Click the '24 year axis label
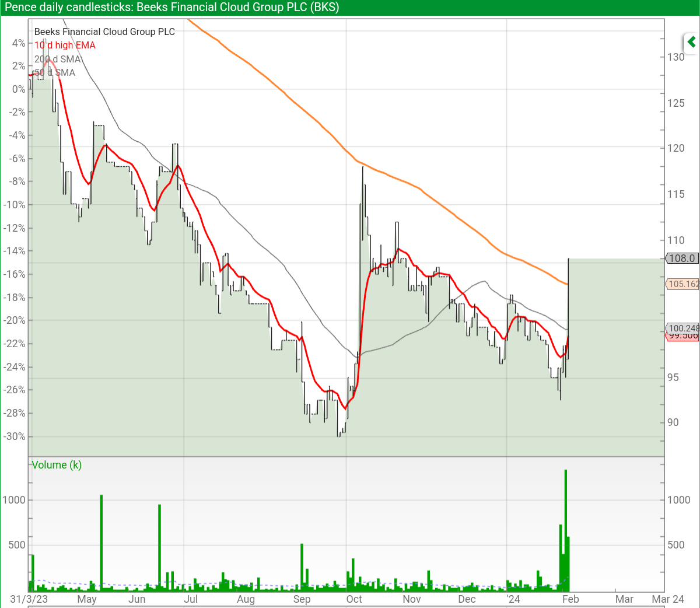 (x=513, y=599)
